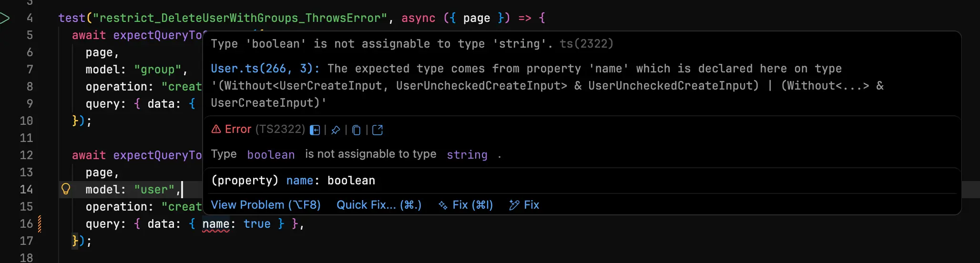Click '(property) name: boolean' in the hover
Image resolution: width=980 pixels, height=263 pixels.
pos(293,181)
